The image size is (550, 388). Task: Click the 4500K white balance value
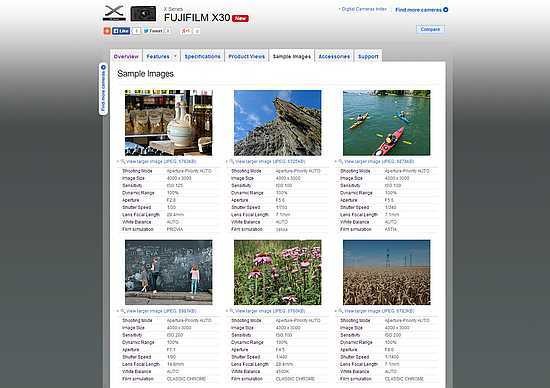pos(282,372)
